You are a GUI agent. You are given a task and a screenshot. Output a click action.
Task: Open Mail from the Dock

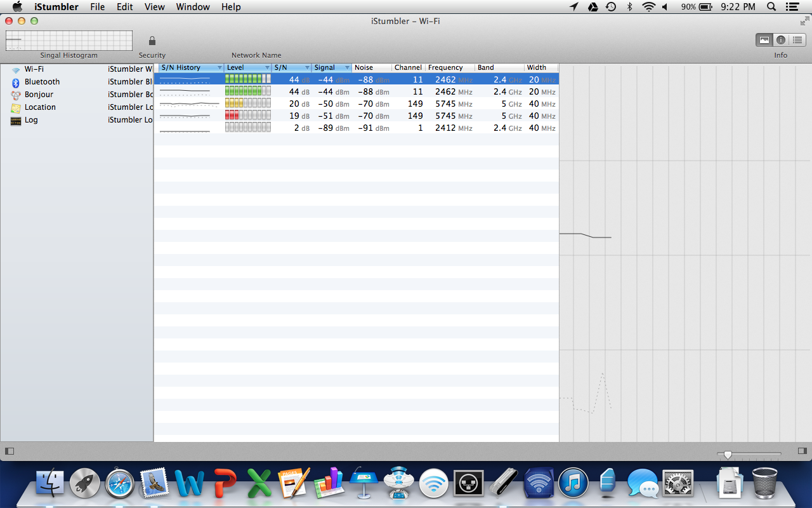154,483
